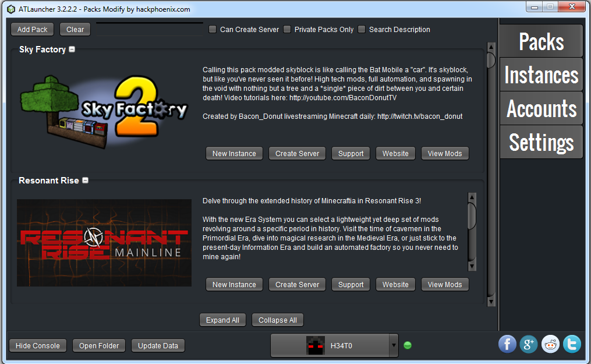The width and height of the screenshot is (591, 364).
Task: Open ATLauncher's Facebook page icon
Action: click(507, 344)
